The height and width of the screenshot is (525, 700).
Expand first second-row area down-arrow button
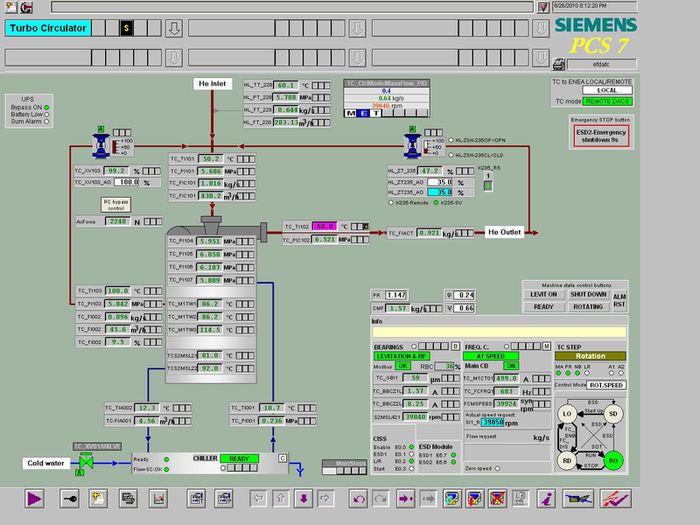[x=174, y=58]
